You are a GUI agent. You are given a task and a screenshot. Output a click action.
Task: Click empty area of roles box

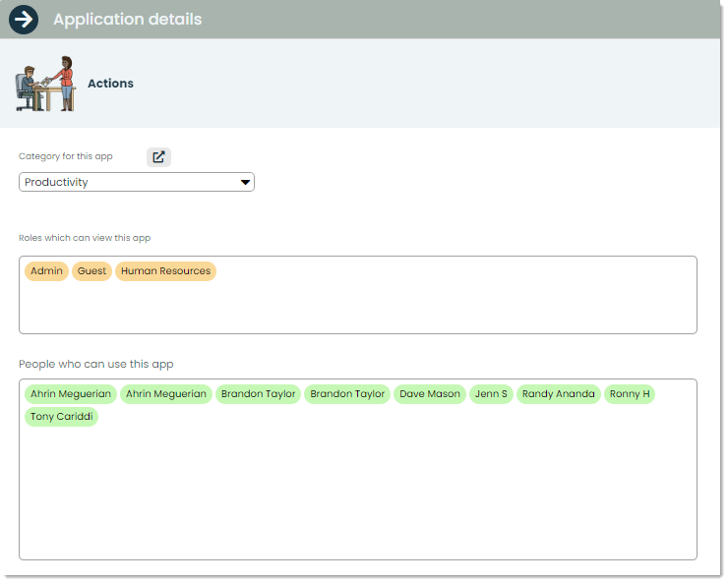coord(418,306)
